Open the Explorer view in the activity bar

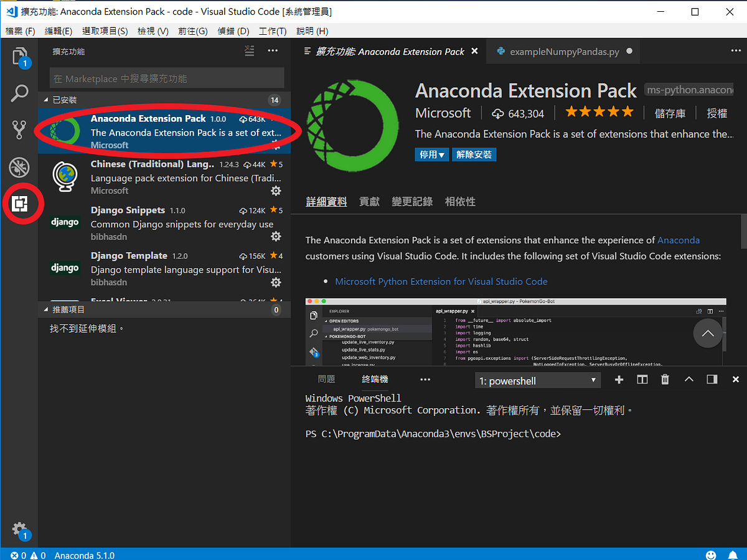coord(19,56)
